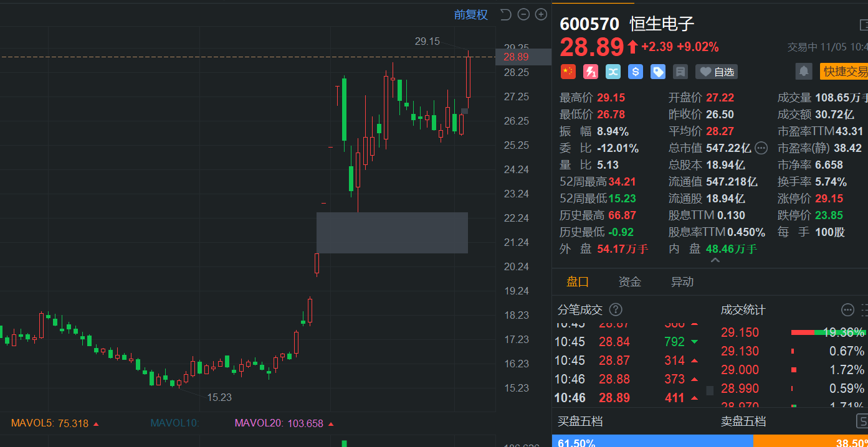Switch to the 盘口 tab
Image resolution: width=868 pixels, height=447 pixels.
point(578,281)
